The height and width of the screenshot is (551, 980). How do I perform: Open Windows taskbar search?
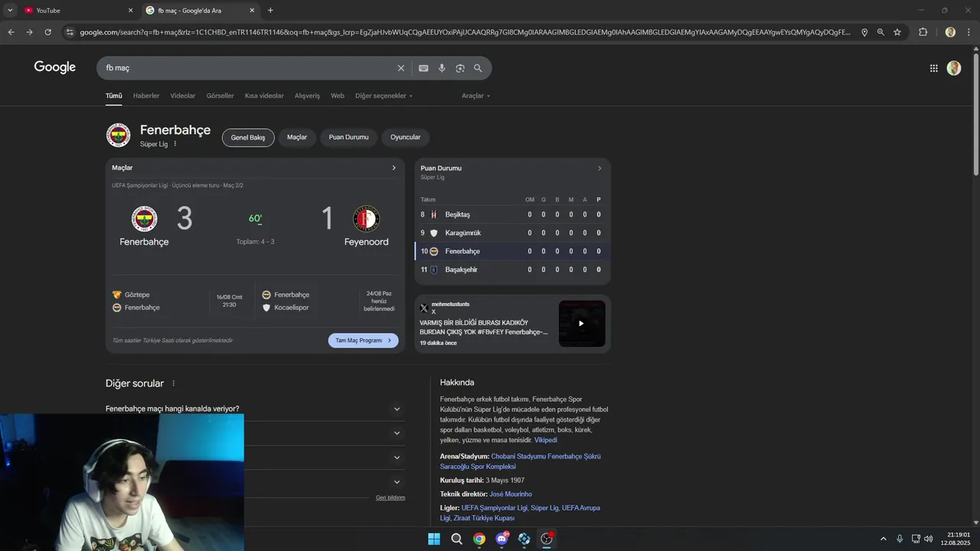point(456,539)
